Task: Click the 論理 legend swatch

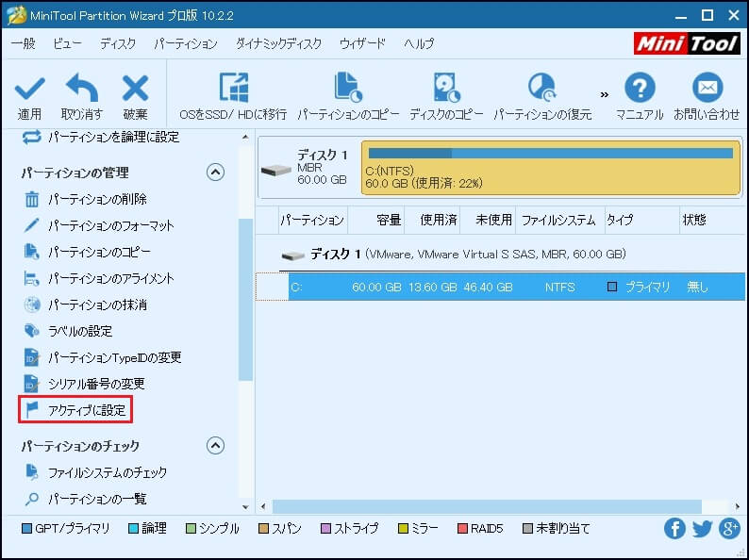Action: pos(133,529)
